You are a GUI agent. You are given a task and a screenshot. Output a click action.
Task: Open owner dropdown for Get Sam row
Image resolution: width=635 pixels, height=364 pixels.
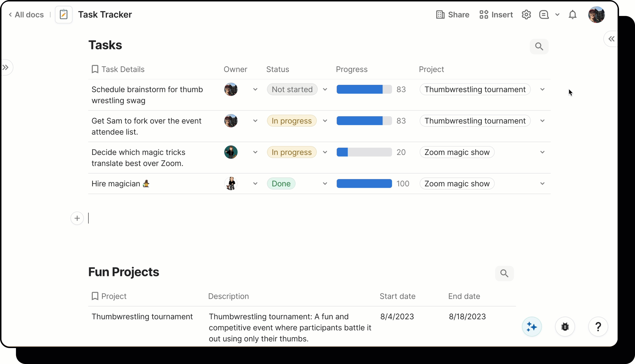(x=255, y=121)
